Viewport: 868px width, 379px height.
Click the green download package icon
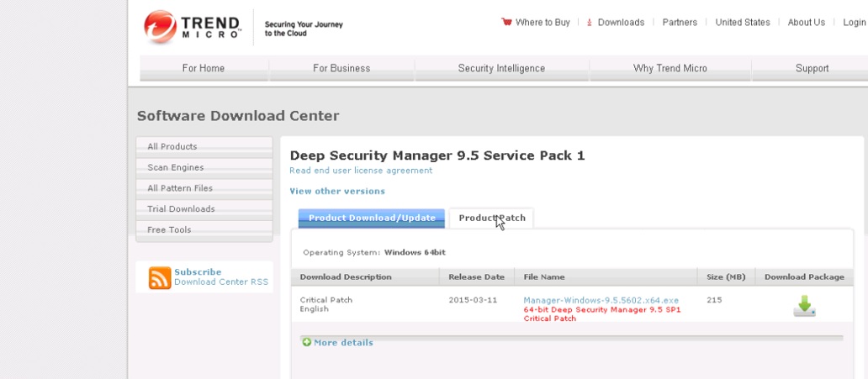tap(804, 306)
